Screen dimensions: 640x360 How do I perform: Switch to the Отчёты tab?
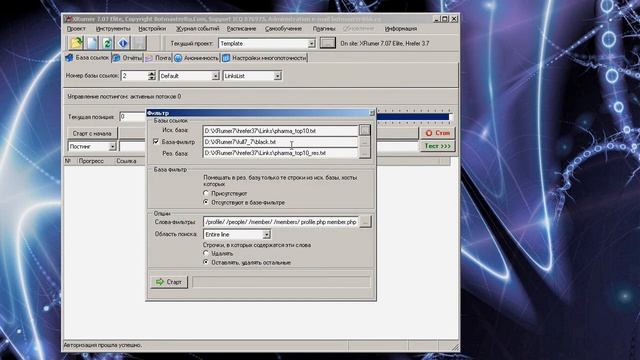tap(127, 58)
